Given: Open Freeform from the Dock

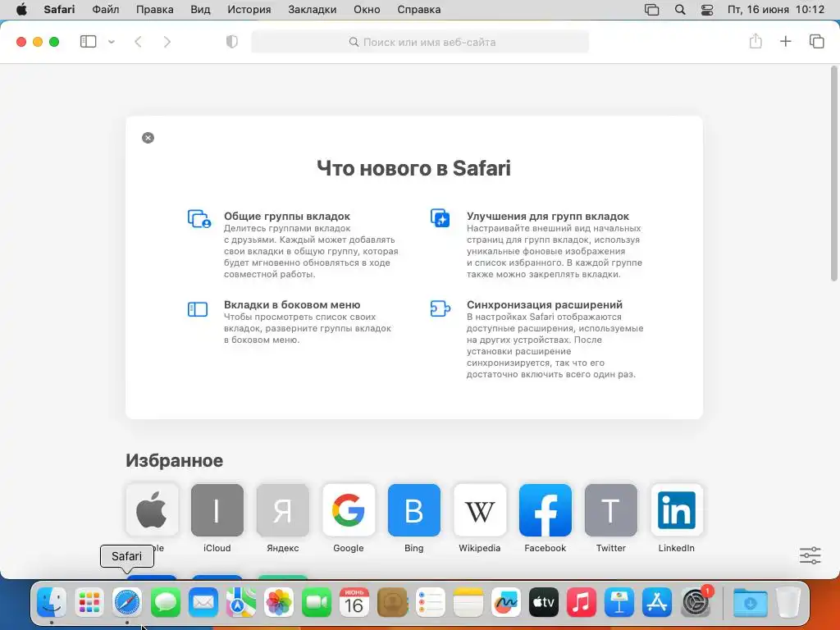Looking at the screenshot, I should [x=505, y=603].
